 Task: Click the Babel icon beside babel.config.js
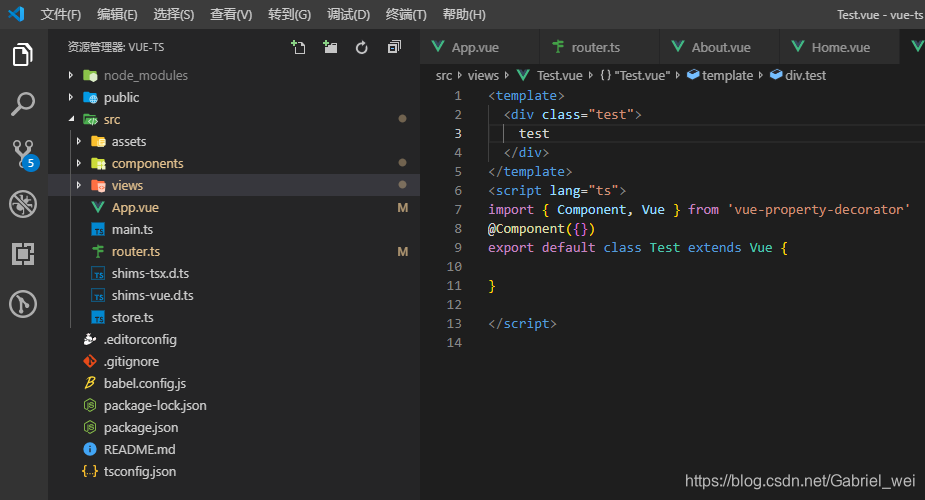coord(90,383)
